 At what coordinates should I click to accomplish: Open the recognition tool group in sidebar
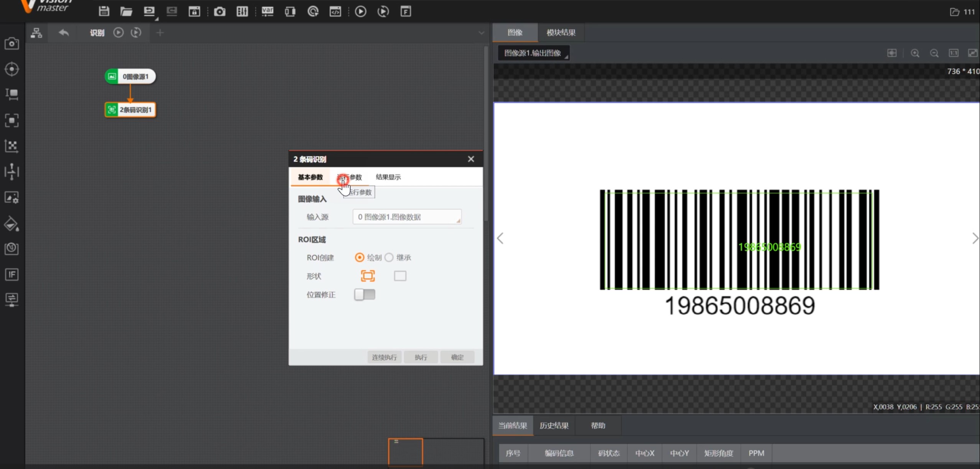tap(12, 120)
